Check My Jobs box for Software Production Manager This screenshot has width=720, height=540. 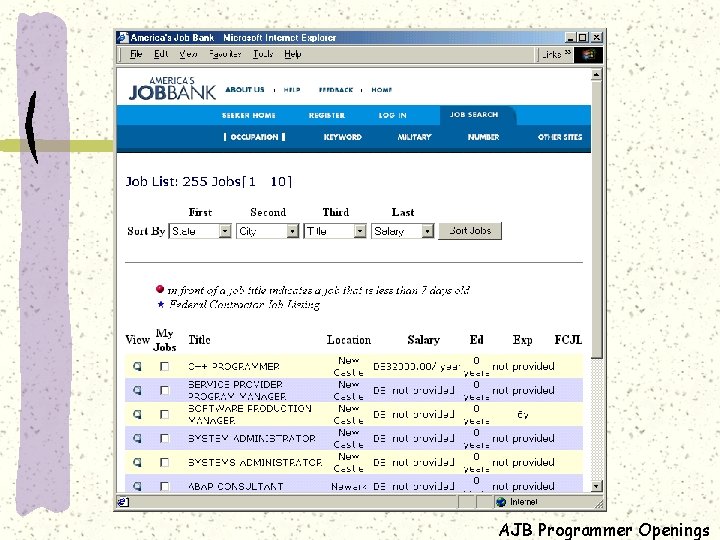tap(164, 414)
